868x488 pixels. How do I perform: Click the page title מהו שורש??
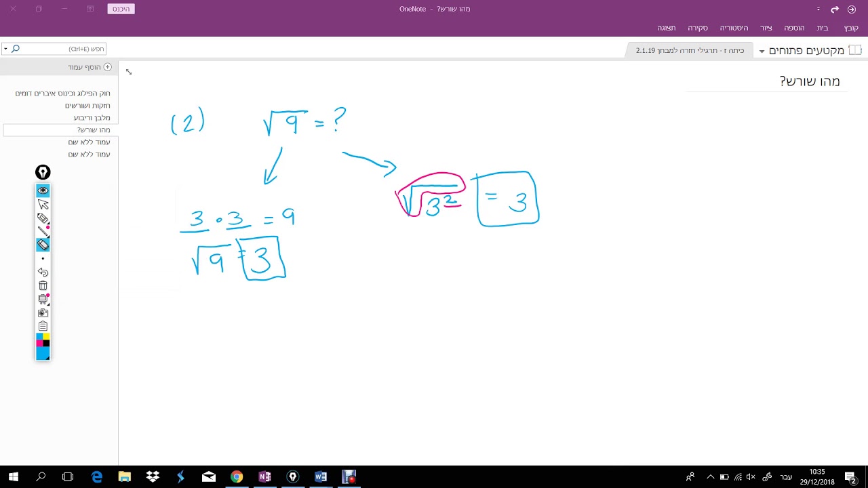click(810, 81)
